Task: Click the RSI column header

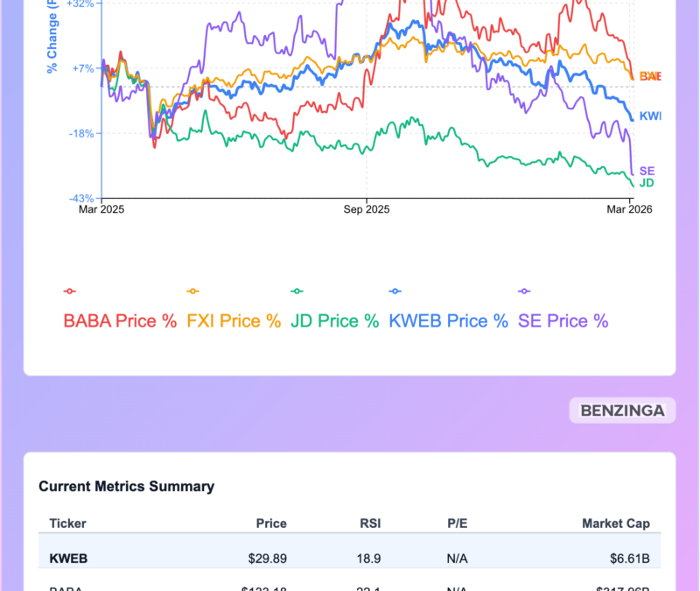Action: pyautogui.click(x=368, y=524)
